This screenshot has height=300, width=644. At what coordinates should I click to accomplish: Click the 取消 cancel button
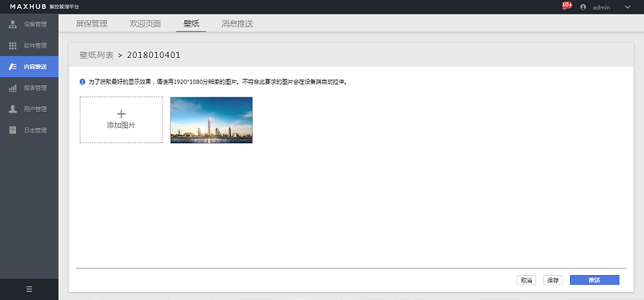(526, 281)
